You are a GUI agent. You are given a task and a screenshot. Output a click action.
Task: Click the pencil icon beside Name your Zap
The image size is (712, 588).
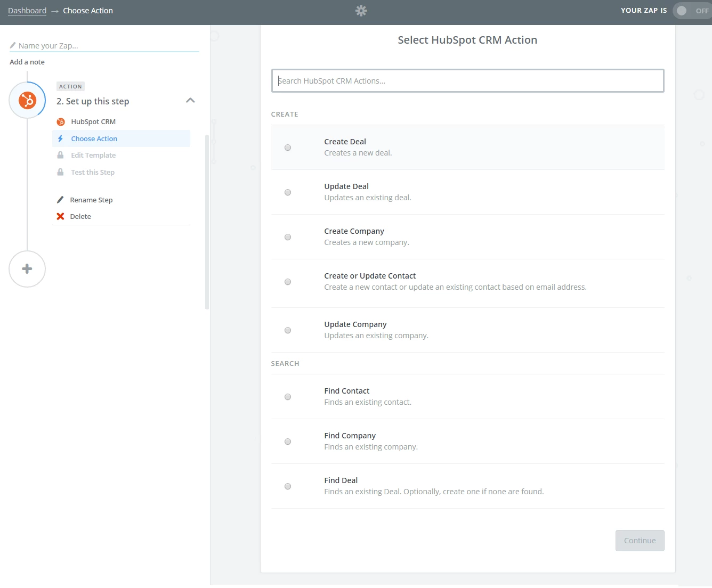pyautogui.click(x=13, y=45)
